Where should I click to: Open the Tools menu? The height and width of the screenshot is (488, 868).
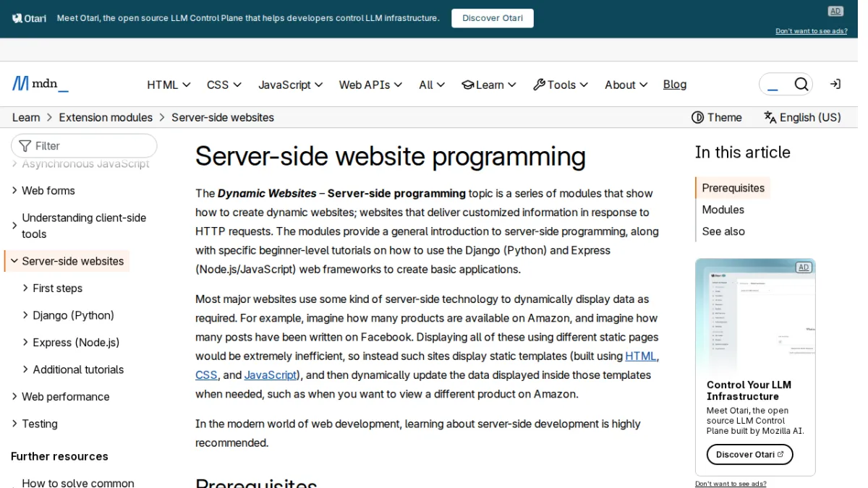(561, 85)
